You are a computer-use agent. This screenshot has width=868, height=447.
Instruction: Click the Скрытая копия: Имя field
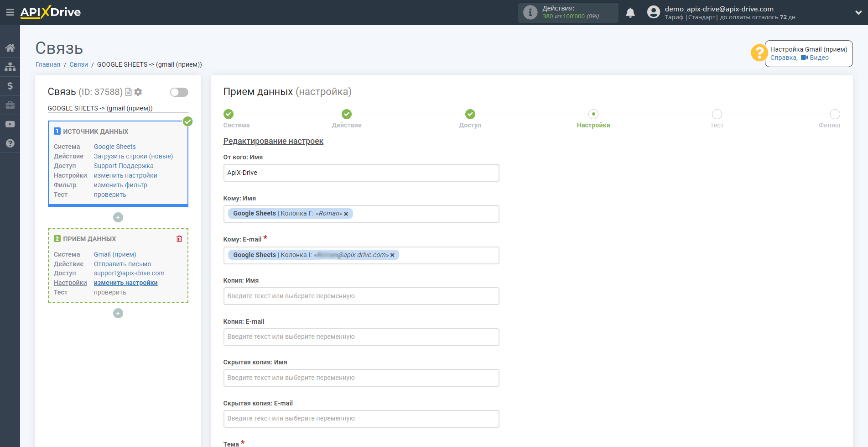pos(361,378)
